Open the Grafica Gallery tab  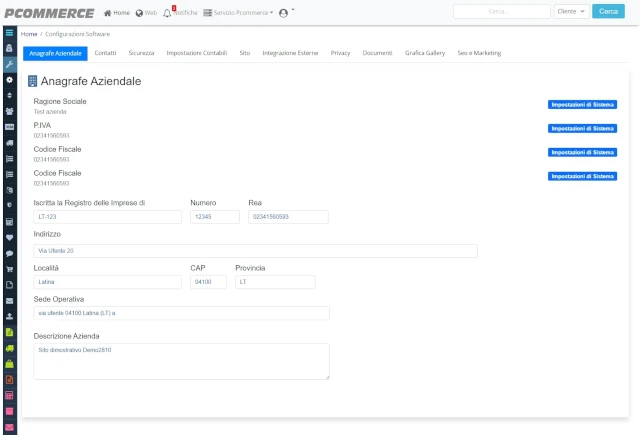pos(425,53)
